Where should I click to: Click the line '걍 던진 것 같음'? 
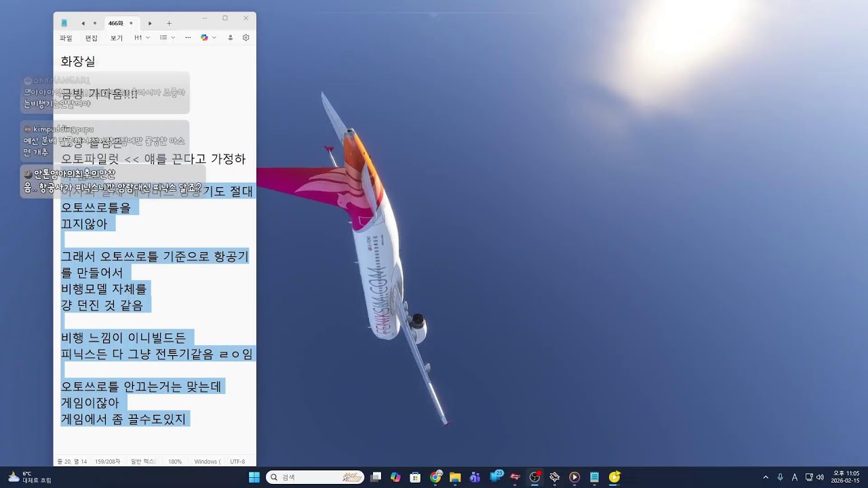pos(102,305)
